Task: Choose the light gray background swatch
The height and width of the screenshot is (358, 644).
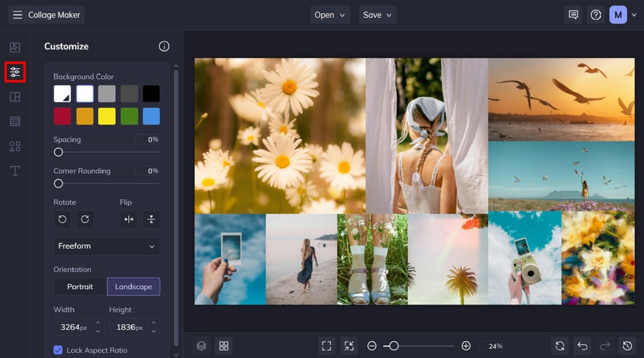Action: (107, 93)
